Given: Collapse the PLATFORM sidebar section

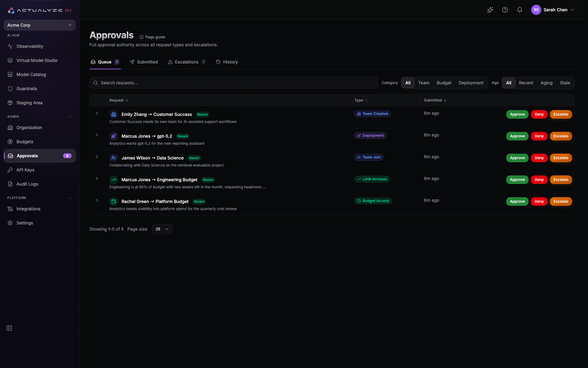Looking at the screenshot, I should 70,198.
